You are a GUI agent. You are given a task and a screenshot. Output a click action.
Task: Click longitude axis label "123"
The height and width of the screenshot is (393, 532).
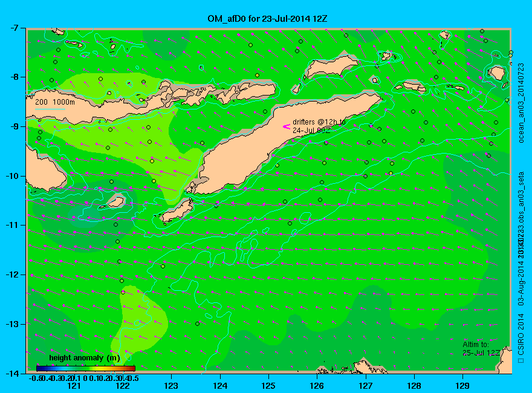pos(171,386)
